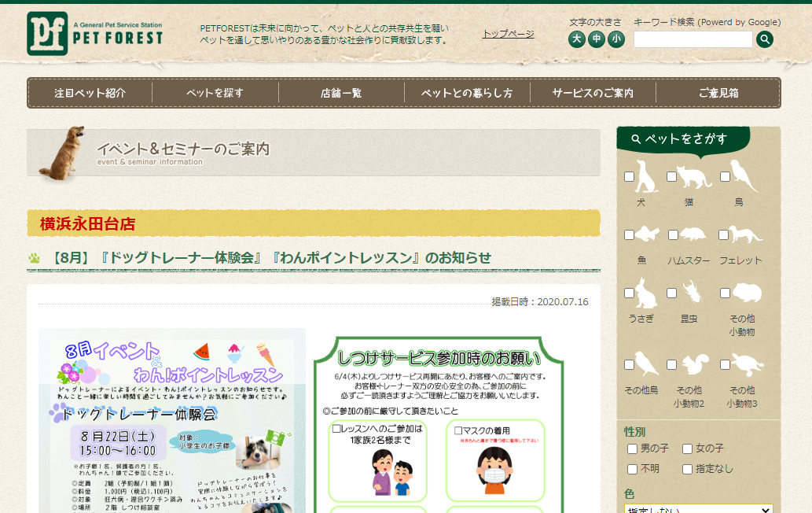This screenshot has width=812, height=513.
Task: Open ご意見箱 menu
Action: pyautogui.click(x=718, y=94)
